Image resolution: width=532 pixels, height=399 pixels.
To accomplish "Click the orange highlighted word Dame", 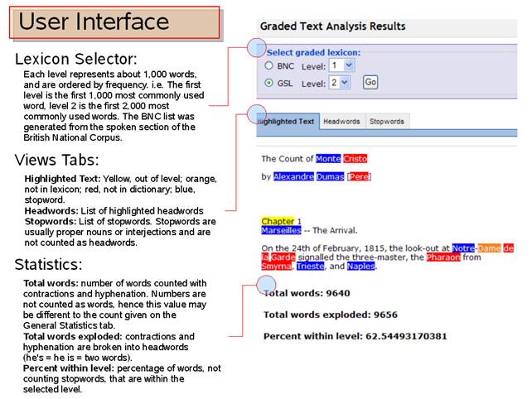I will point(489,248).
